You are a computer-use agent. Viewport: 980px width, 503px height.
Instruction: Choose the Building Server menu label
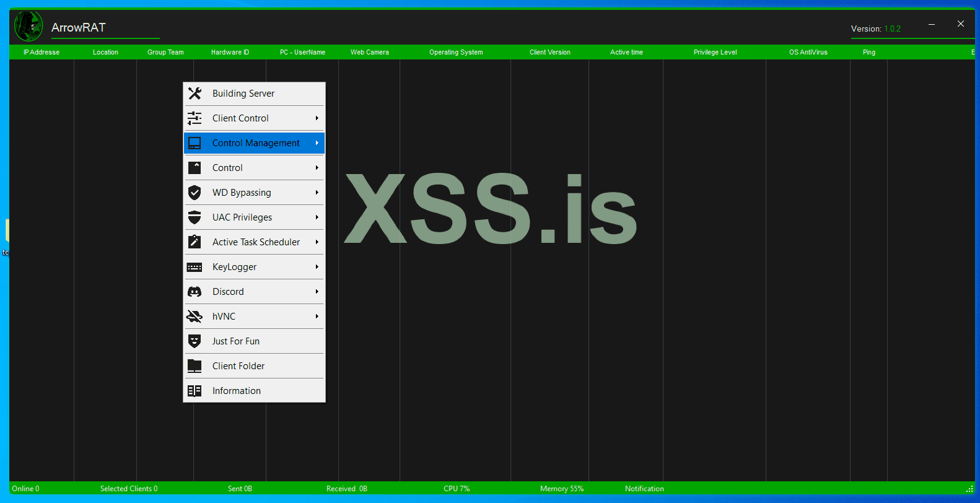(243, 94)
